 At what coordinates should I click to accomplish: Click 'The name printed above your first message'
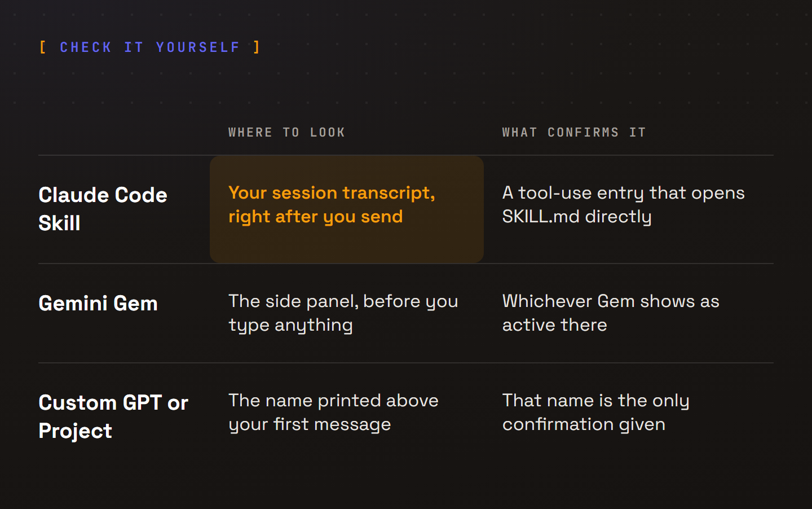tap(333, 413)
